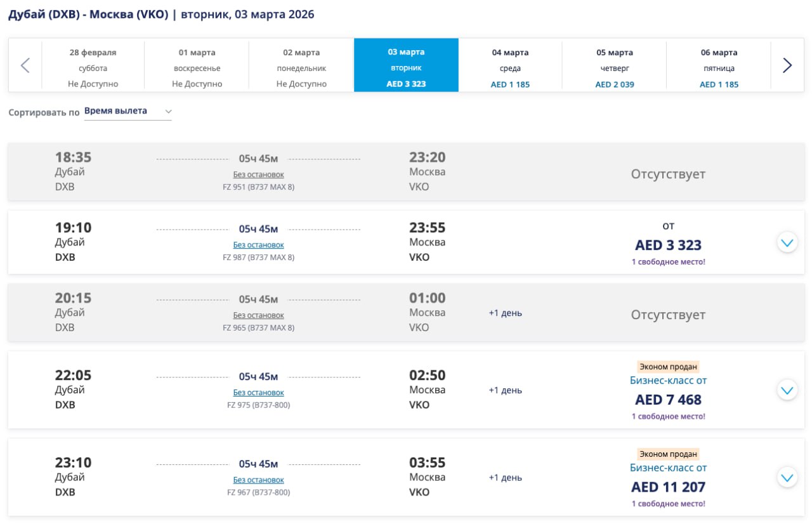Expand business class options for flight FZ 975

(787, 390)
